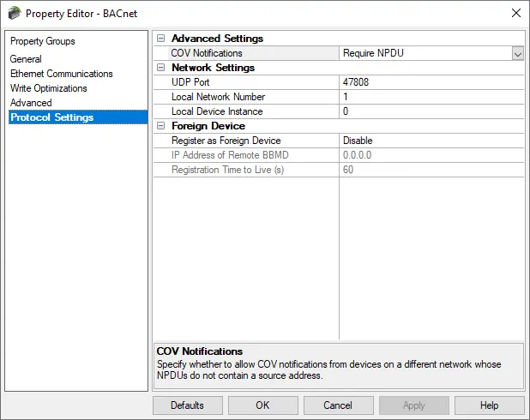
Task: Click the Property Groups heading
Action: coord(43,41)
